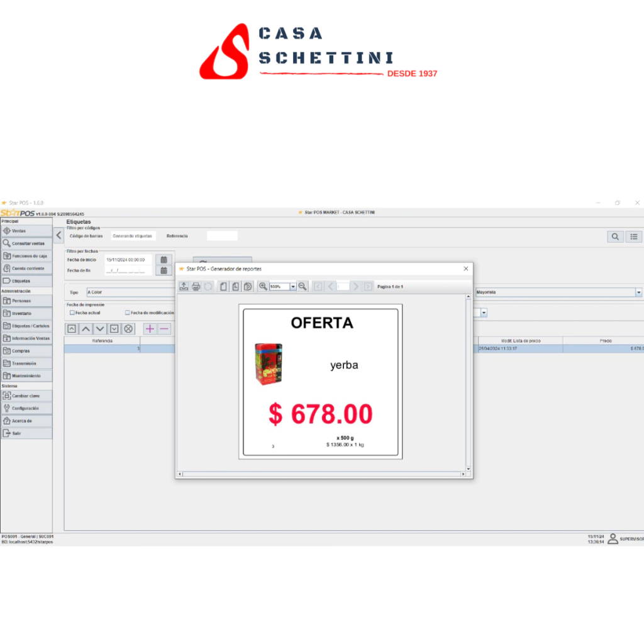This screenshot has width=644, height=644.
Task: Open the zoom percentage dropdown arrow
Action: pos(293,287)
